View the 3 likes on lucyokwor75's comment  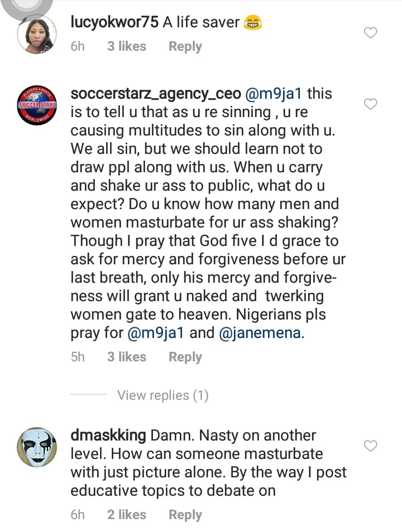127,46
